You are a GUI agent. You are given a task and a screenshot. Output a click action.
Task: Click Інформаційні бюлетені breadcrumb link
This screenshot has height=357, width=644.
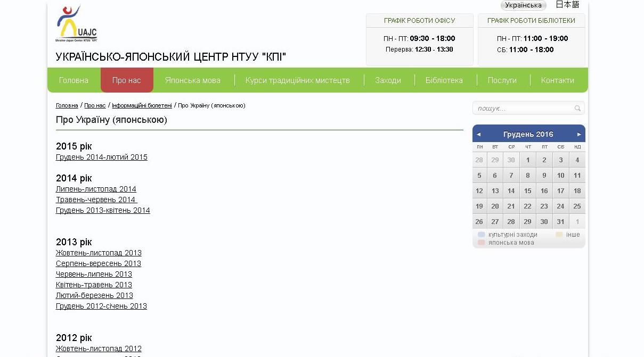(142, 105)
